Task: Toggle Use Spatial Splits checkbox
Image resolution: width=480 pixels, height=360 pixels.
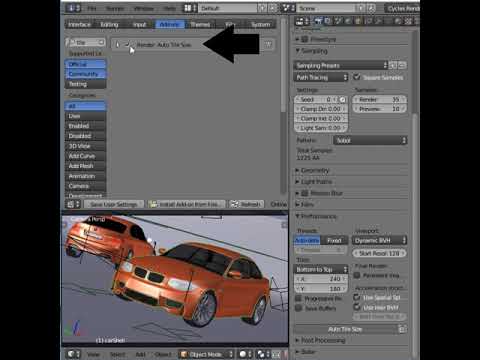Action: [357, 297]
